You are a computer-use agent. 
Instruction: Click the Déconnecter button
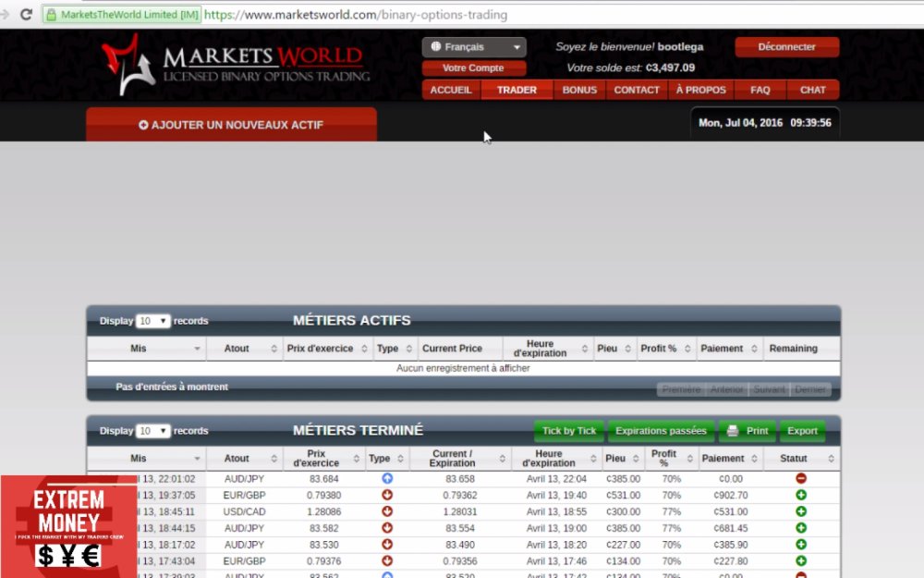point(786,46)
